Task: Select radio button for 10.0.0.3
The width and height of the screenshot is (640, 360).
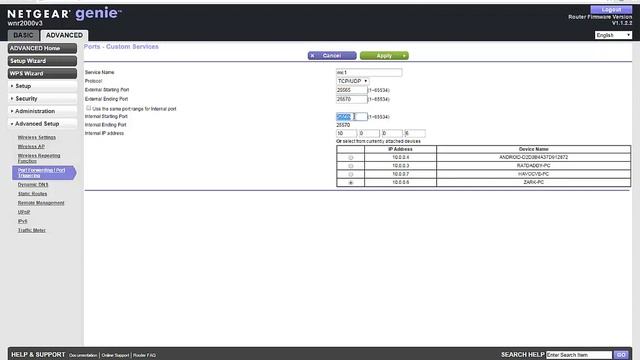Action: 351,166
